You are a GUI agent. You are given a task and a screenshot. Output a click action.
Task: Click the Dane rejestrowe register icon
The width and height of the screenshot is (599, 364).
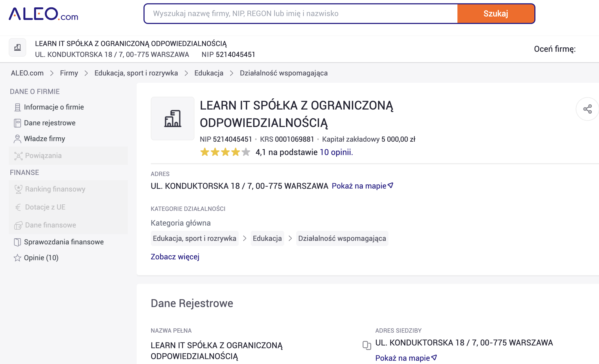pyautogui.click(x=17, y=123)
